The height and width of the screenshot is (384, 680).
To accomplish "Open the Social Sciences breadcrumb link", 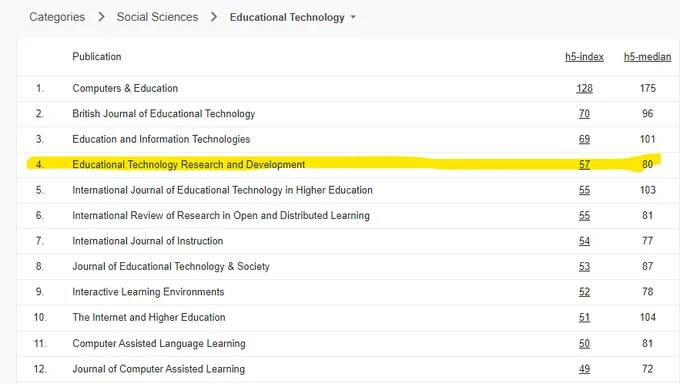I will tap(157, 17).
